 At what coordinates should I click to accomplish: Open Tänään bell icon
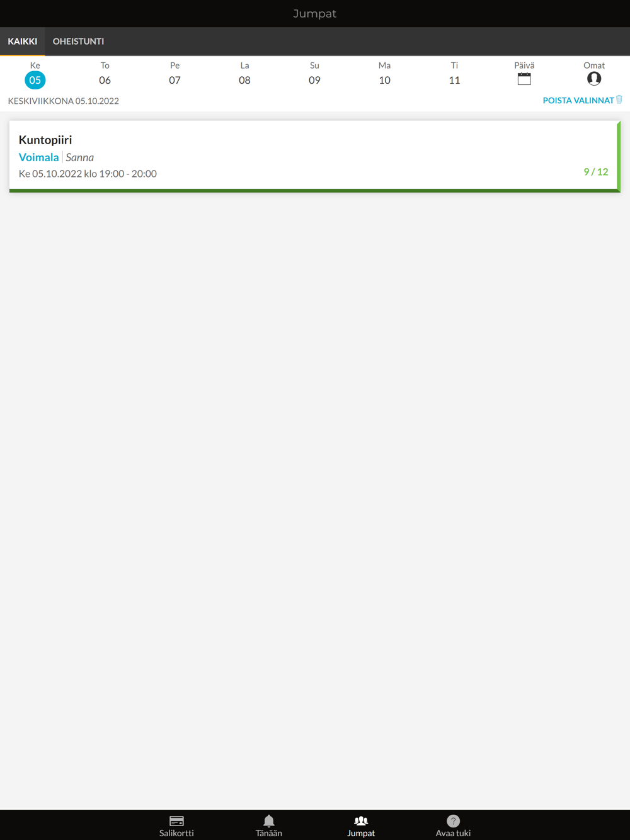coord(269,820)
